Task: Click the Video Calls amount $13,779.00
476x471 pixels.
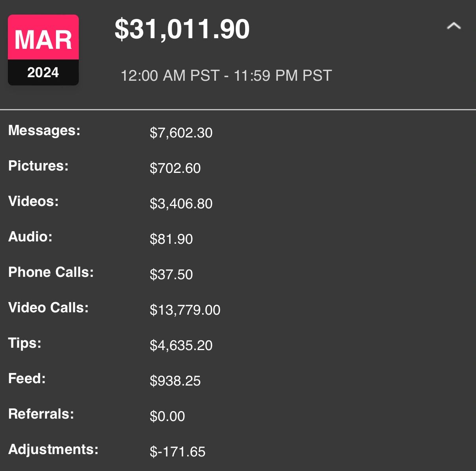Action: [x=185, y=310]
